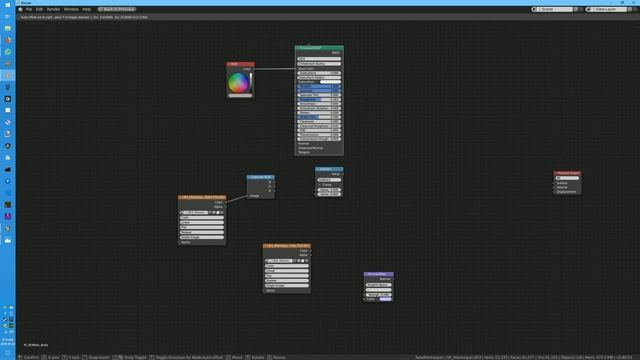Collapse the Separate RGB node triangle
The width and height of the screenshot is (640, 360).
(249, 177)
